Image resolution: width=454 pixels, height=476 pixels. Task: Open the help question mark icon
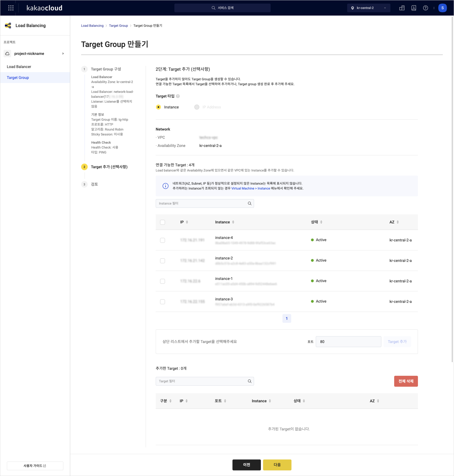click(425, 8)
